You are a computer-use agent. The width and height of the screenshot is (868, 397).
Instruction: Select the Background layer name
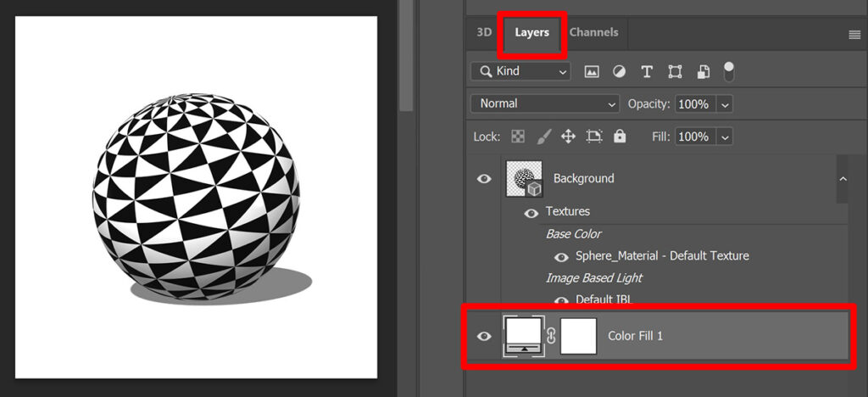click(x=583, y=178)
